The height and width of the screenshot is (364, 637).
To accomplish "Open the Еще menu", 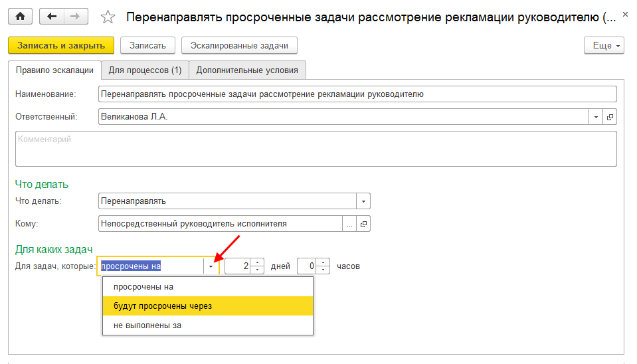I will 603,45.
